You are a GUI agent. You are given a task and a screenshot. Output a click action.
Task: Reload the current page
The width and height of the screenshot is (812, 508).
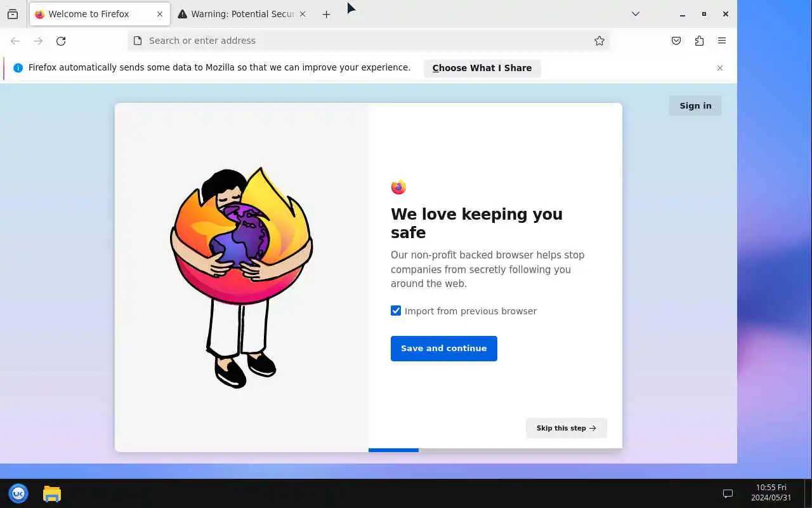coord(61,41)
